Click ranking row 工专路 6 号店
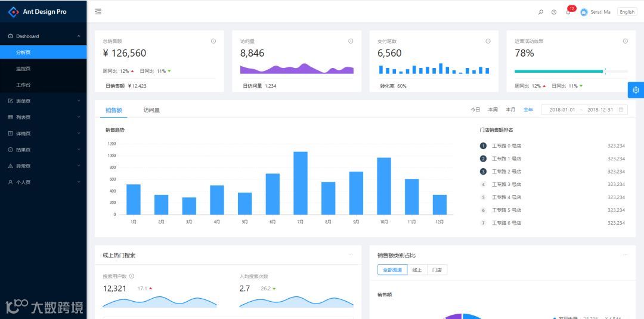Image resolution: width=644 pixels, height=319 pixels. tap(552, 223)
